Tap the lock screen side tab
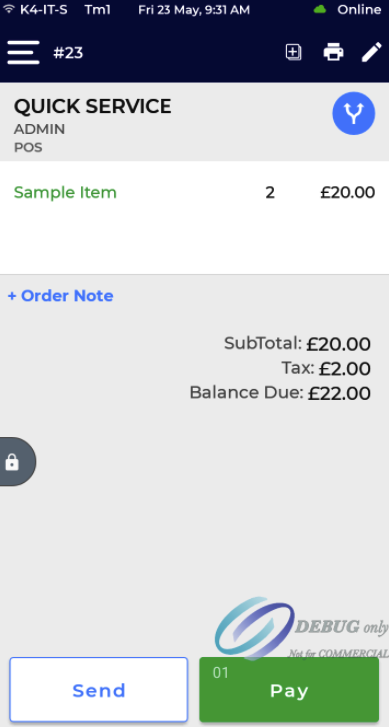 pos(17,462)
